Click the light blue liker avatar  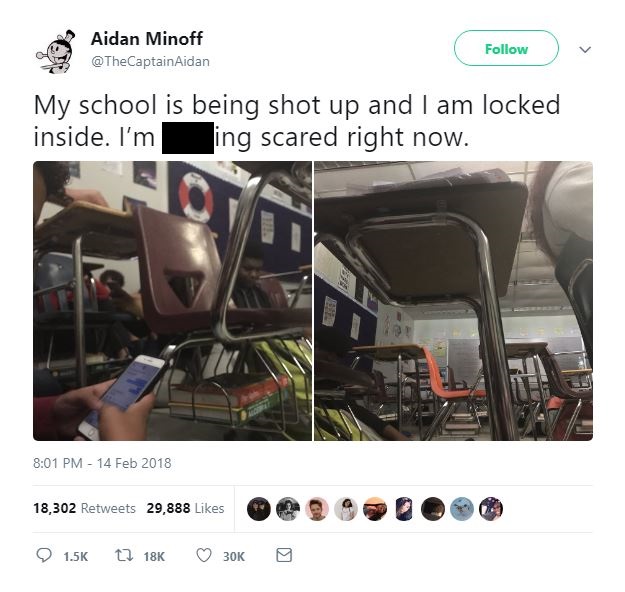pyautogui.click(x=462, y=509)
